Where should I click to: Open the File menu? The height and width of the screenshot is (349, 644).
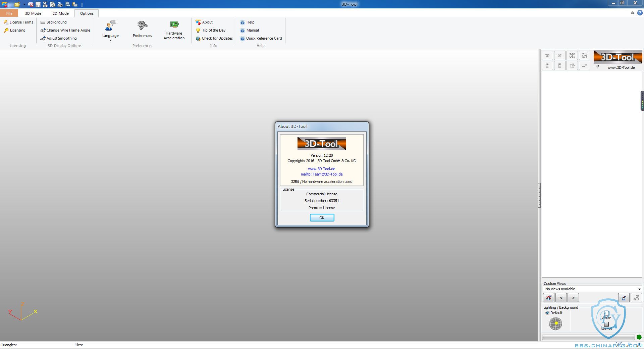pyautogui.click(x=9, y=13)
